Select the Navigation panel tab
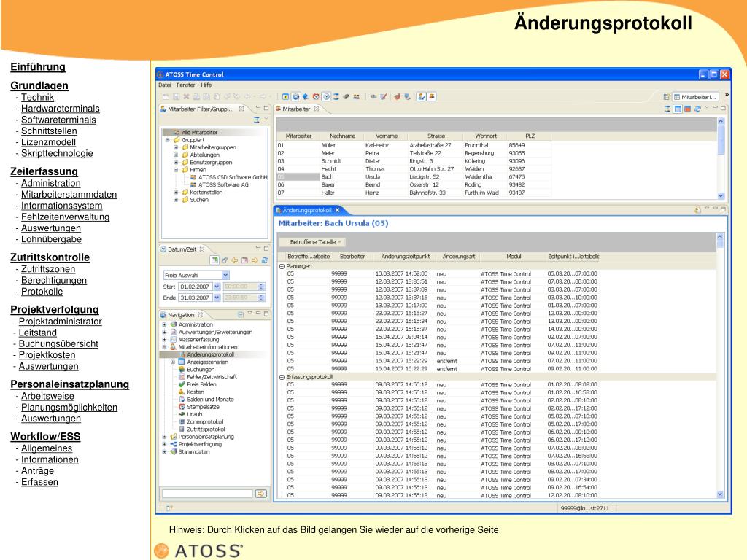Image resolution: width=747 pixels, height=560 pixels. (181, 315)
